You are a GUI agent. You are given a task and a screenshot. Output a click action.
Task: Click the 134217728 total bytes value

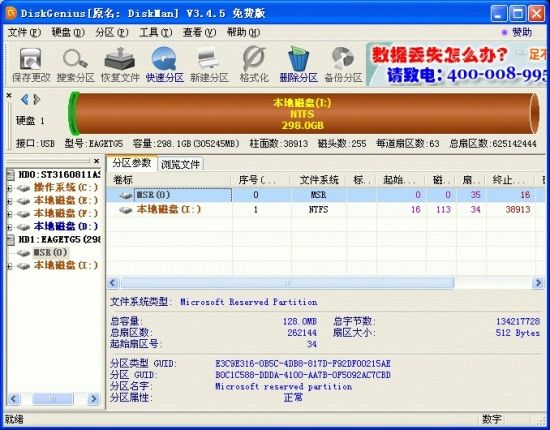pos(518,321)
